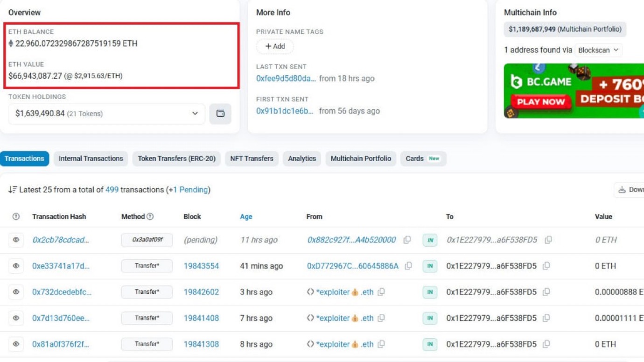Open transaction hash 0x732dcedebfc
The width and height of the screenshot is (644, 362).
pos(62,292)
